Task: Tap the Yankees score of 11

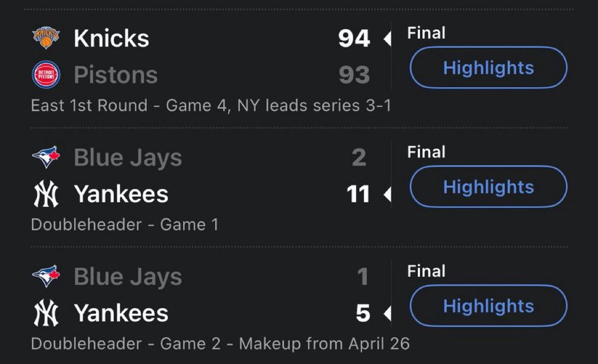Action: tap(358, 194)
